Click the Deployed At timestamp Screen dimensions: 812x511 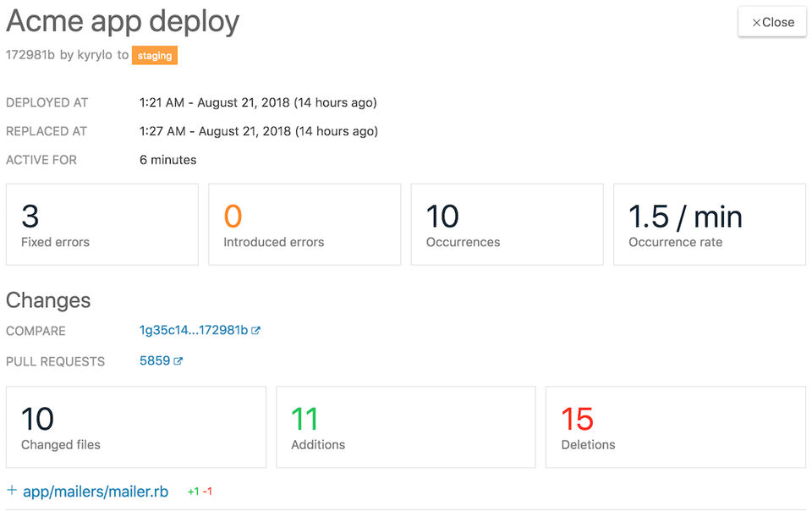(x=258, y=103)
